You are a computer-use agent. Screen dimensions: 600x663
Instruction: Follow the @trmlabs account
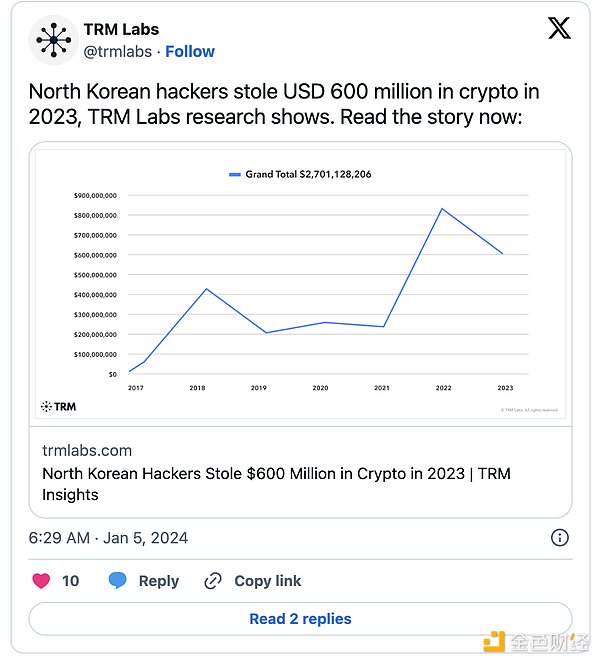(190, 51)
